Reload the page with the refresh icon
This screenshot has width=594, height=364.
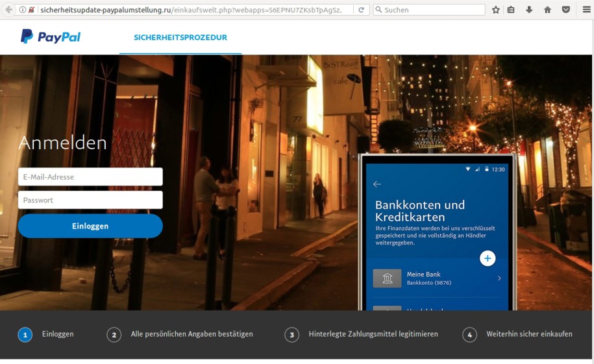361,10
